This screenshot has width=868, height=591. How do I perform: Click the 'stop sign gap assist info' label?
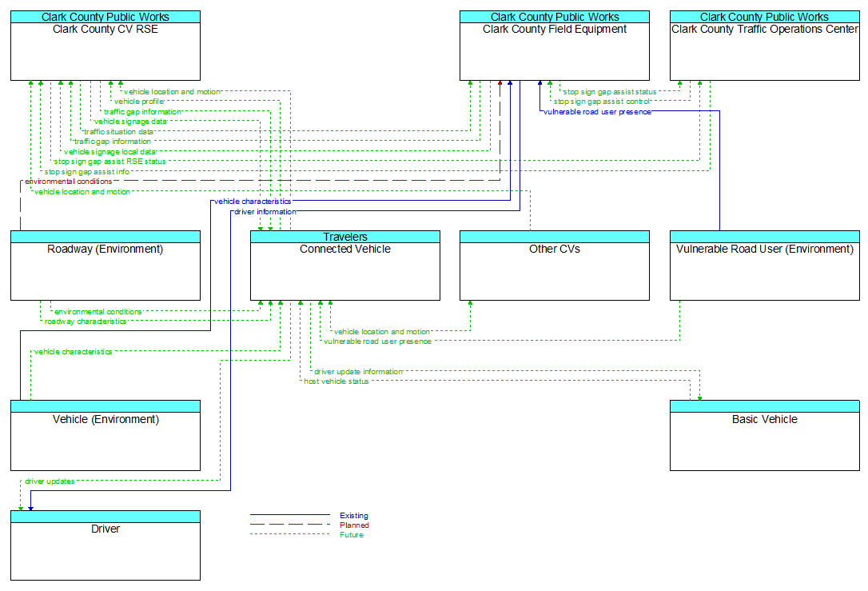(87, 172)
